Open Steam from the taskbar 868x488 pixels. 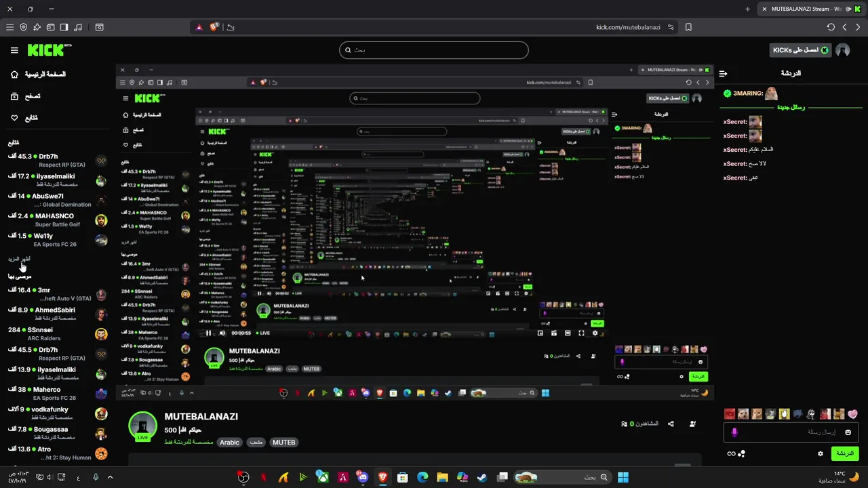481,477
